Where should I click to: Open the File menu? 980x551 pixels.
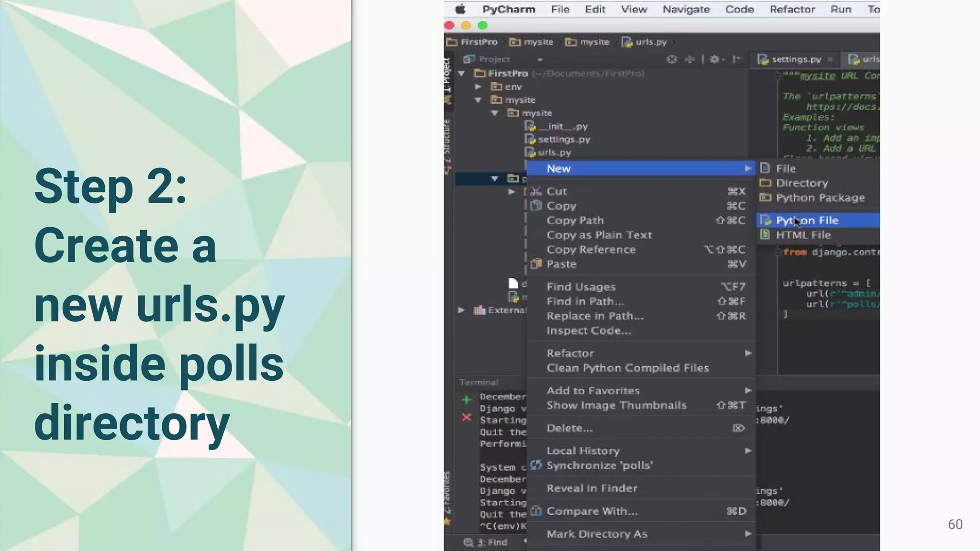[x=560, y=9]
